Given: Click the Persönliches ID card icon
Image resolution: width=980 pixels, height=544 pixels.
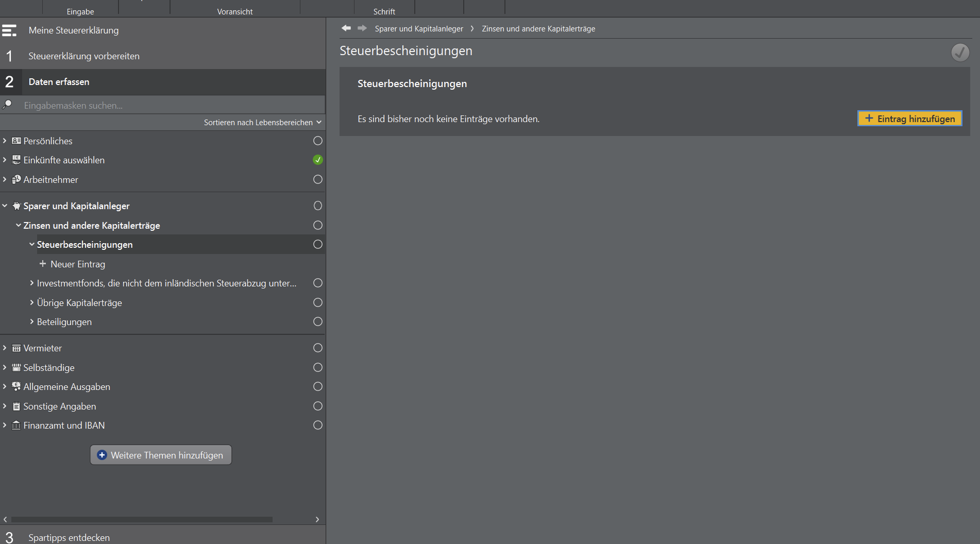Looking at the screenshot, I should (16, 141).
